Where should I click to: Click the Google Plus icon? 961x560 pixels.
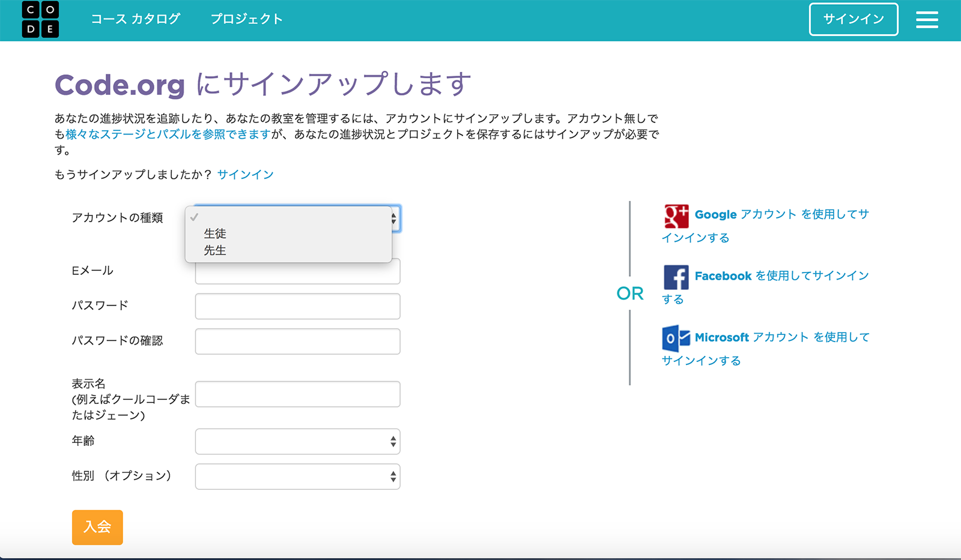coord(676,216)
